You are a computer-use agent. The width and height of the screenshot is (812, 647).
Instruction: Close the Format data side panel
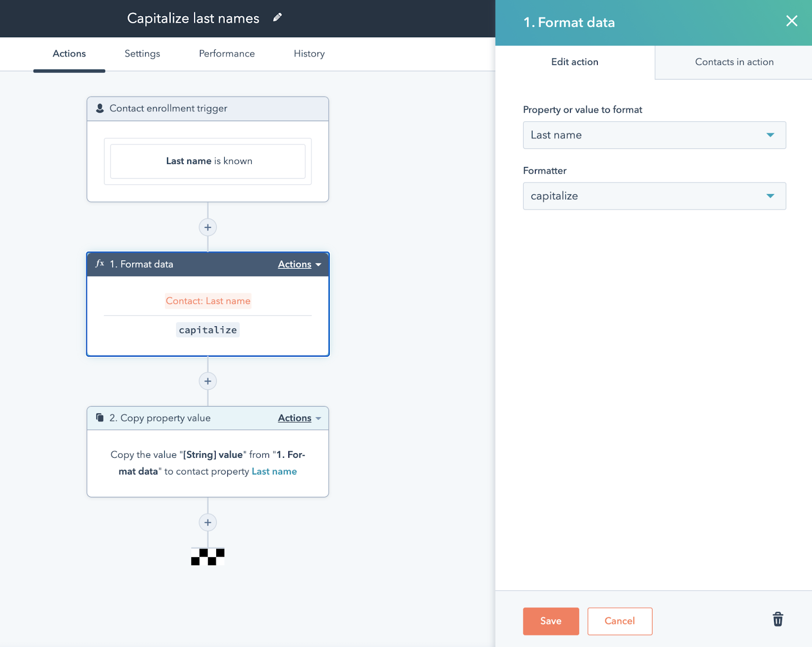point(791,21)
